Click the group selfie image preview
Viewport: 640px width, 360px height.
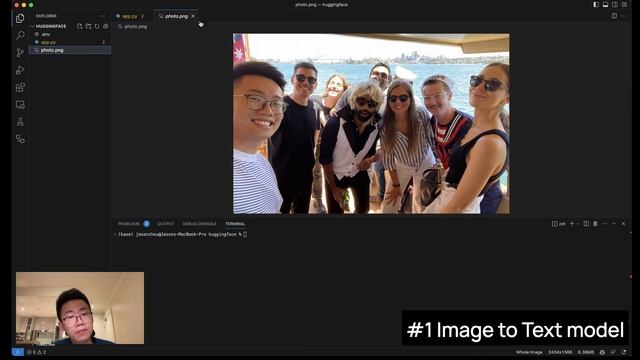point(371,124)
